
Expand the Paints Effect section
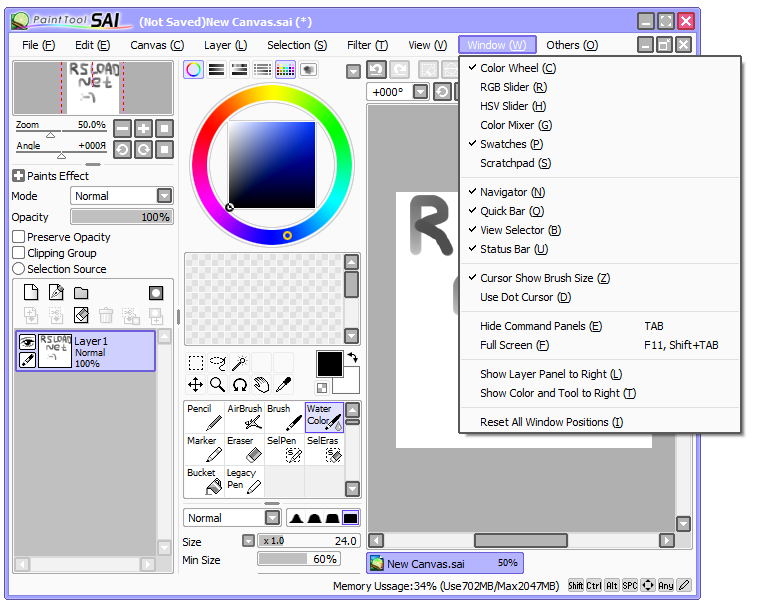pos(18,176)
